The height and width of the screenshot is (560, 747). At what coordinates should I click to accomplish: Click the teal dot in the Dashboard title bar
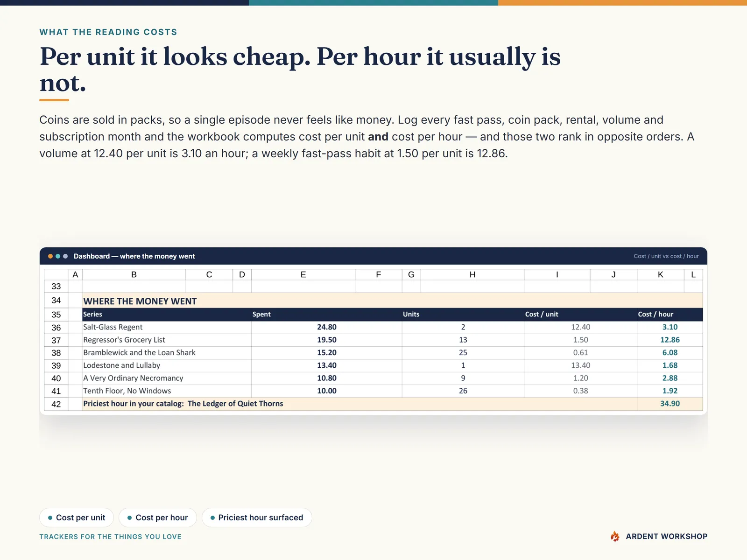(x=58, y=256)
